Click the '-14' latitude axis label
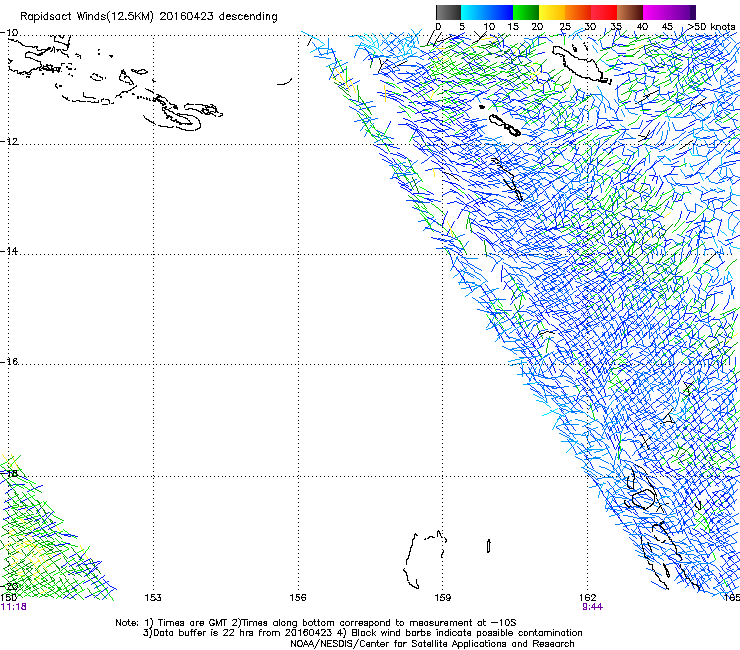Screen dimensions: 740x650 [9, 251]
